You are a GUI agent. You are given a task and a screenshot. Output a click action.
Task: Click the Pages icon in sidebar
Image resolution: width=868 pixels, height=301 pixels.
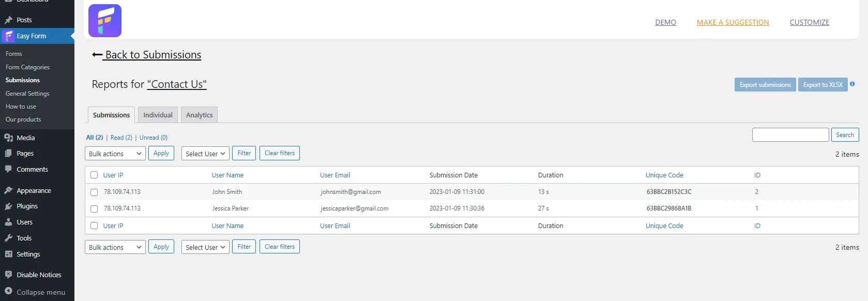click(8, 154)
